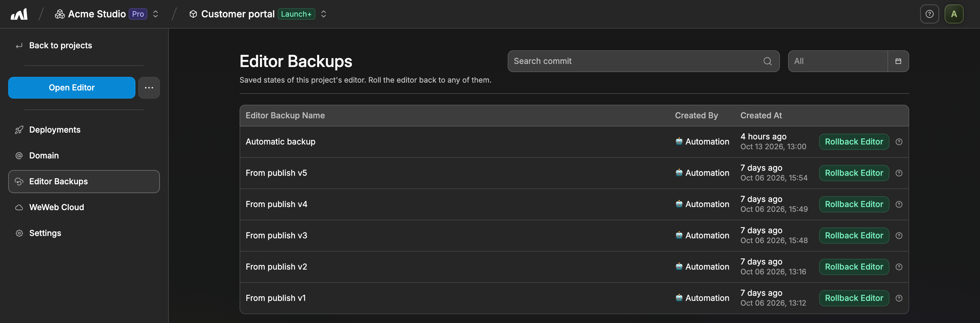This screenshot has height=323, width=980.
Task: Rollback Editor to From publish v2
Action: (854, 267)
